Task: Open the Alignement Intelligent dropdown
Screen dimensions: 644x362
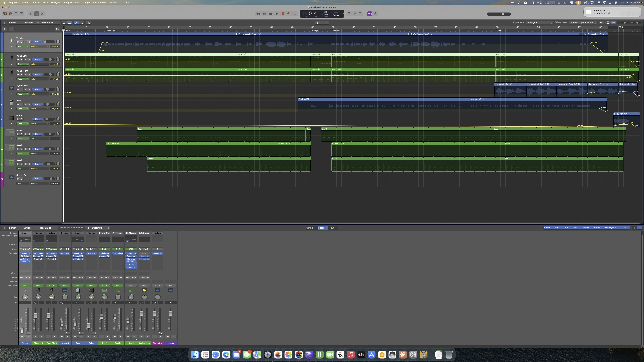Action: pyautogui.click(x=540, y=22)
